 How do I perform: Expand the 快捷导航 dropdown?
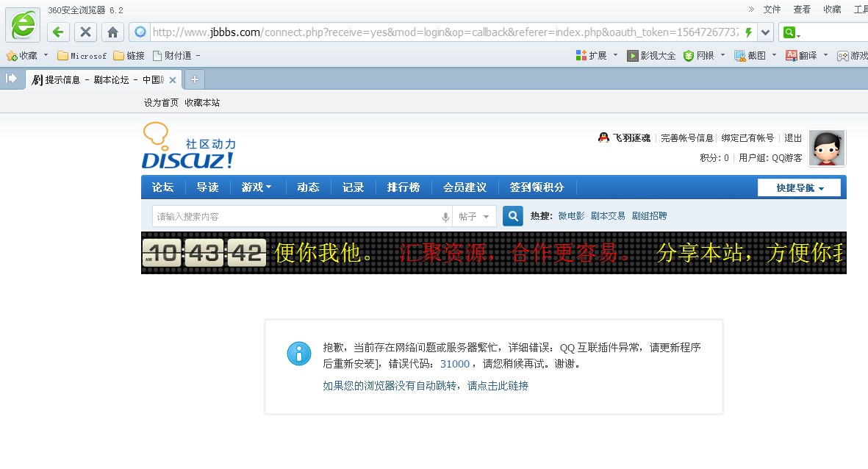(x=800, y=187)
